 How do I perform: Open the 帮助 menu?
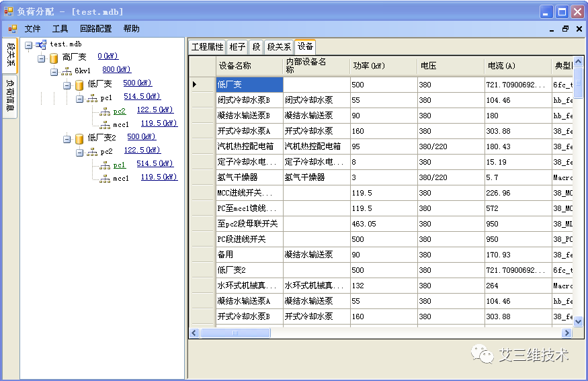[132, 29]
